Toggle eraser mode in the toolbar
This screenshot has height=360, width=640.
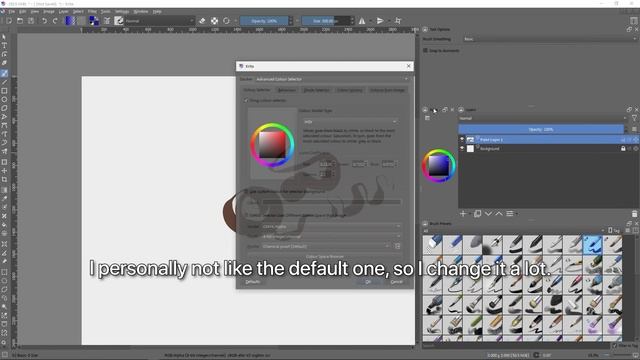pos(202,21)
